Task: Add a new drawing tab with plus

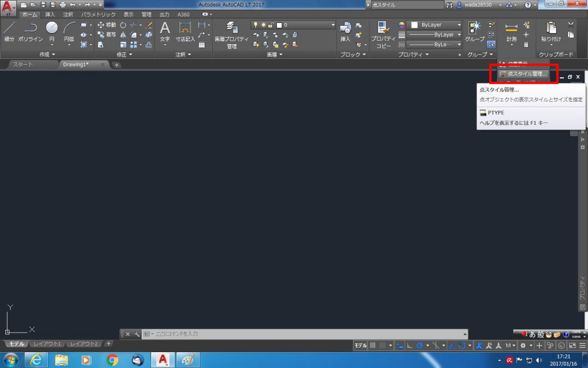Action: [116, 65]
